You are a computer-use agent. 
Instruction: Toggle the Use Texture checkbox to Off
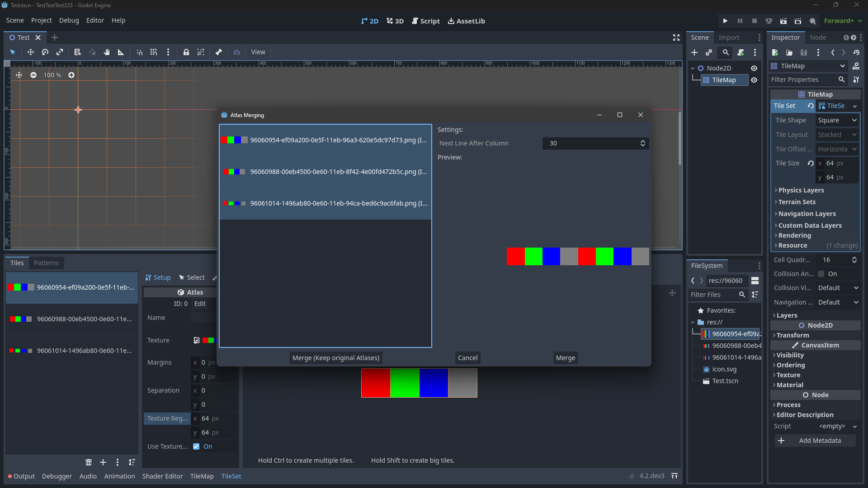[x=196, y=446]
